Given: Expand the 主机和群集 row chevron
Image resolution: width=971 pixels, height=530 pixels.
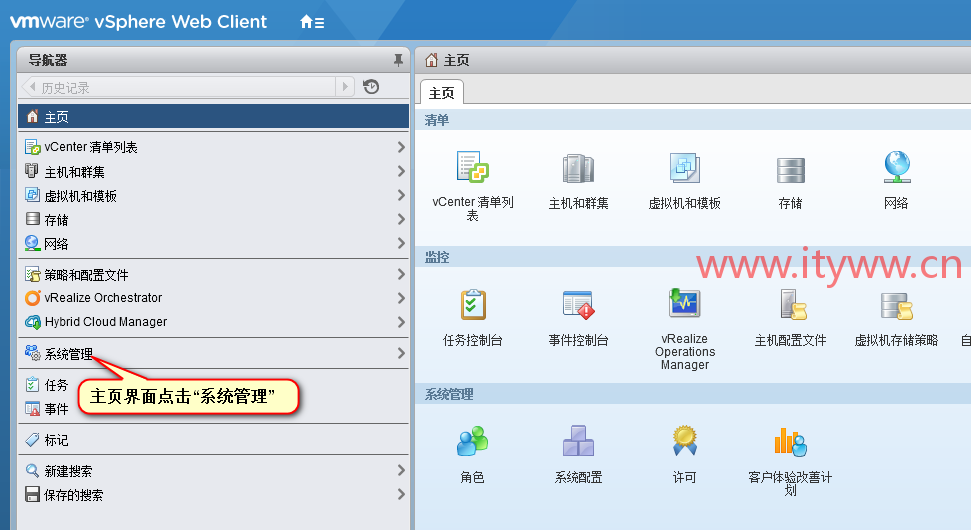Looking at the screenshot, I should [x=401, y=171].
